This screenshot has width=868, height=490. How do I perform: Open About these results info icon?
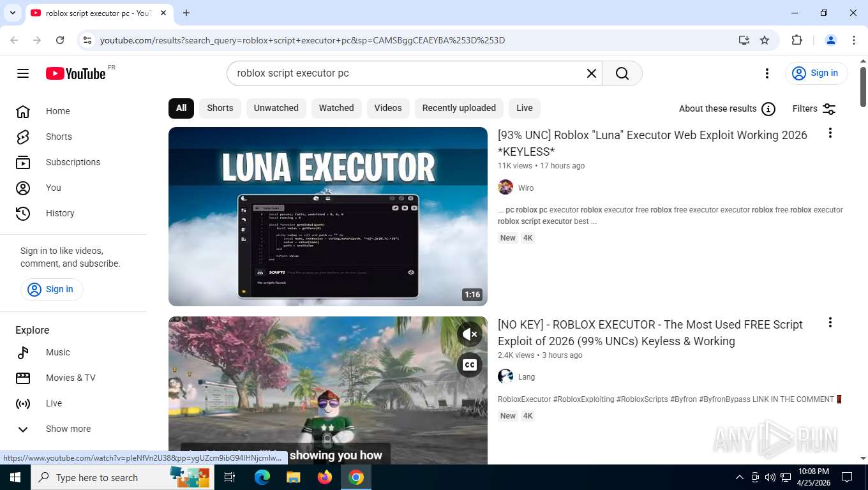(768, 109)
